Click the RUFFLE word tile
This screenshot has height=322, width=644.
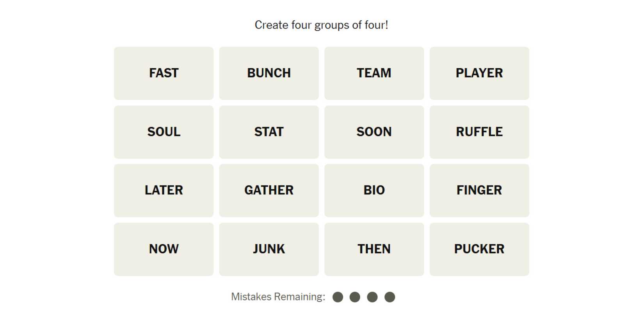pos(479,132)
